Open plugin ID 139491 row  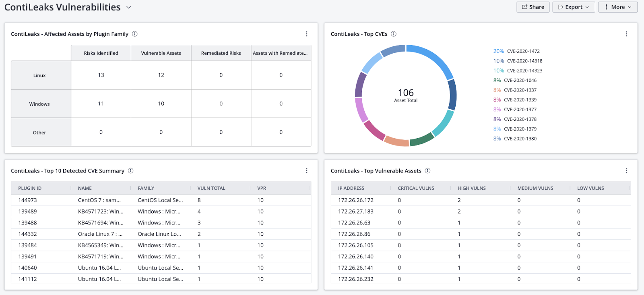click(161, 257)
